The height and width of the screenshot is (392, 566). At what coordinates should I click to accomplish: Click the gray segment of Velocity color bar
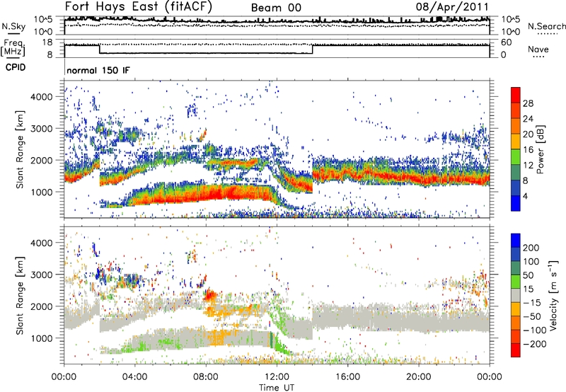[x=516, y=295]
